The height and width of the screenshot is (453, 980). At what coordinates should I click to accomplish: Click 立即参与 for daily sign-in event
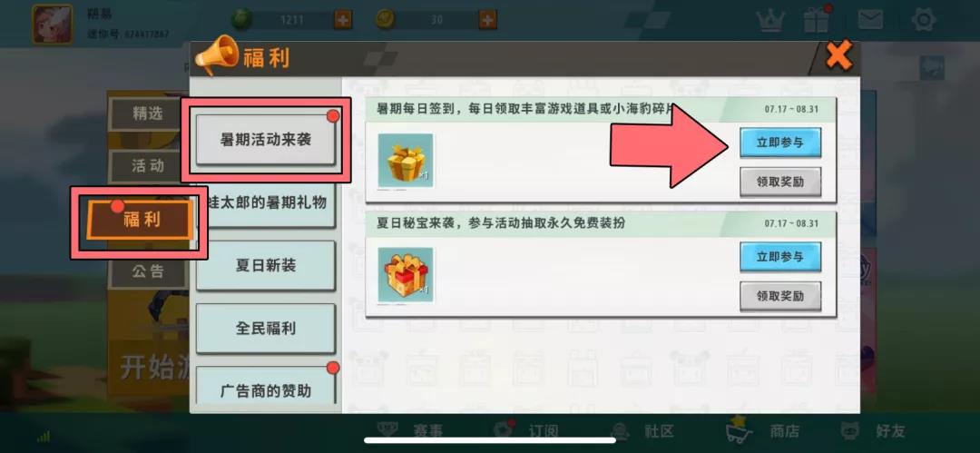[x=780, y=143]
